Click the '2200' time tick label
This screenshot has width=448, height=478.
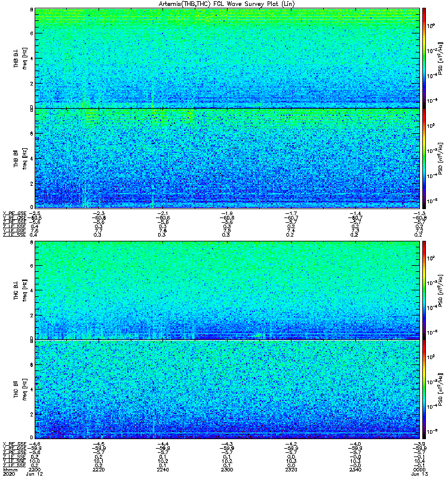34,470
